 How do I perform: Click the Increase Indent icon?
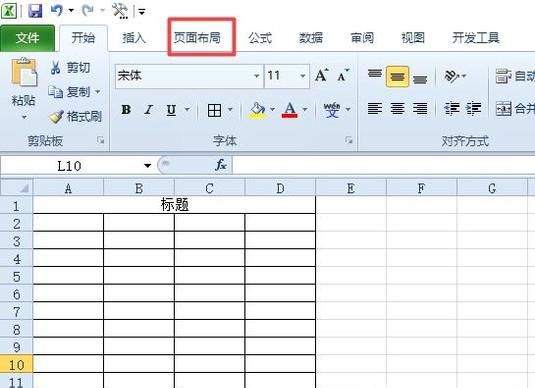(474, 109)
